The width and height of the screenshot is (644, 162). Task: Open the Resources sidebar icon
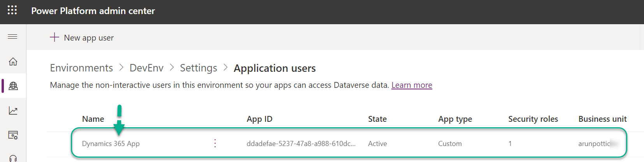pyautogui.click(x=13, y=135)
